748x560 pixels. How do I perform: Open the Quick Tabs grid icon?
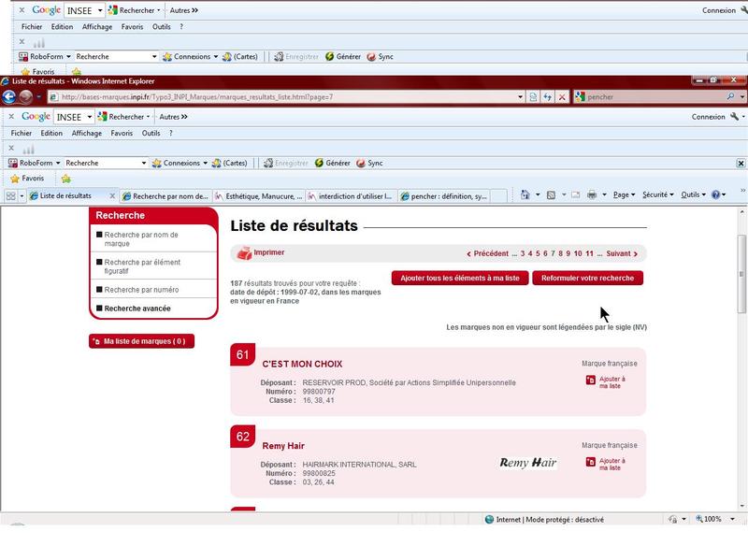point(10,195)
